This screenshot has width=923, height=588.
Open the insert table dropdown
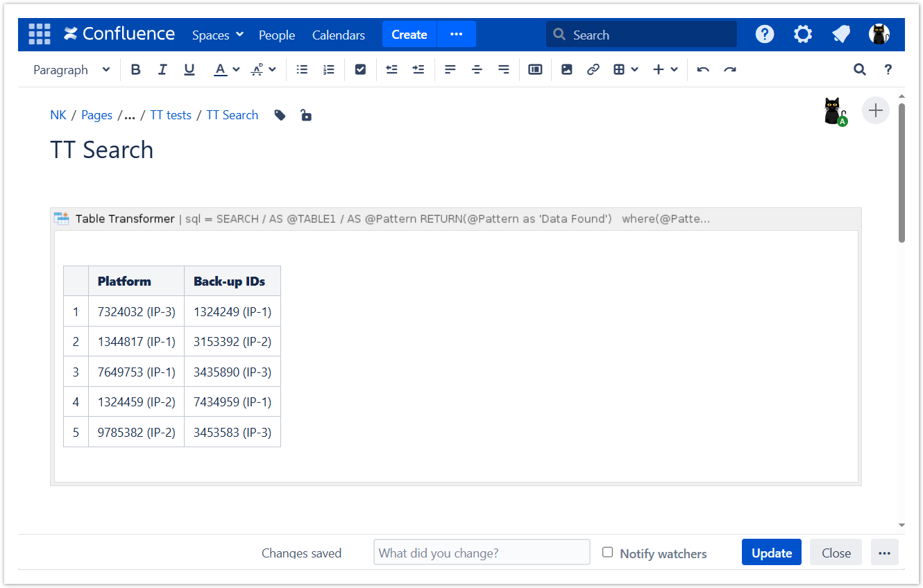point(626,69)
